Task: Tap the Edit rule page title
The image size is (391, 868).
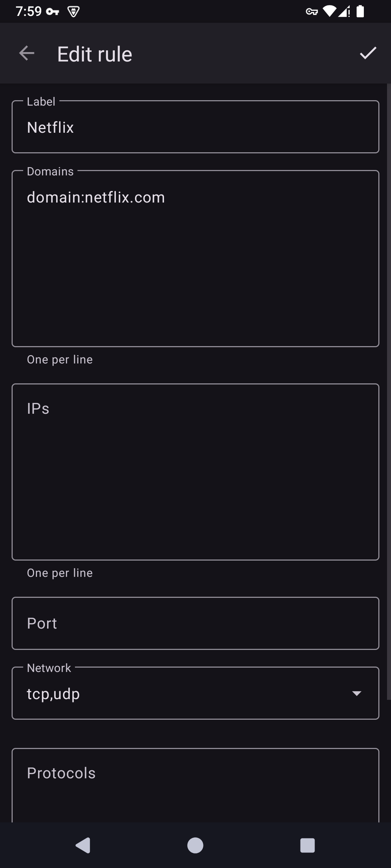Action: [x=94, y=54]
